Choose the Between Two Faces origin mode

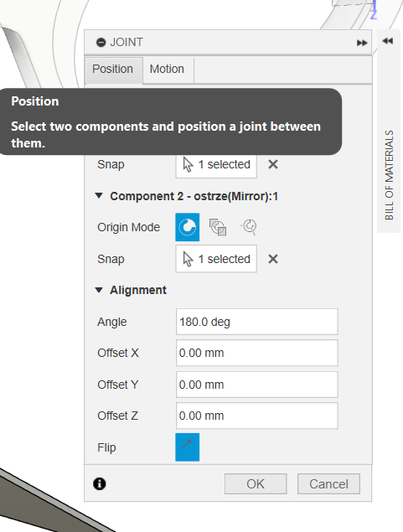218,227
